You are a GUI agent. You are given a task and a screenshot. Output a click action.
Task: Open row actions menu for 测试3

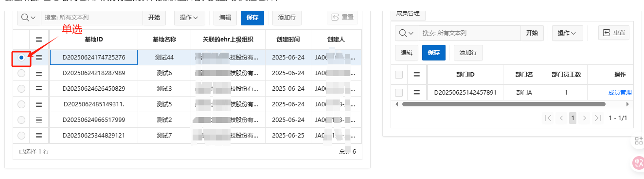[x=39, y=89]
